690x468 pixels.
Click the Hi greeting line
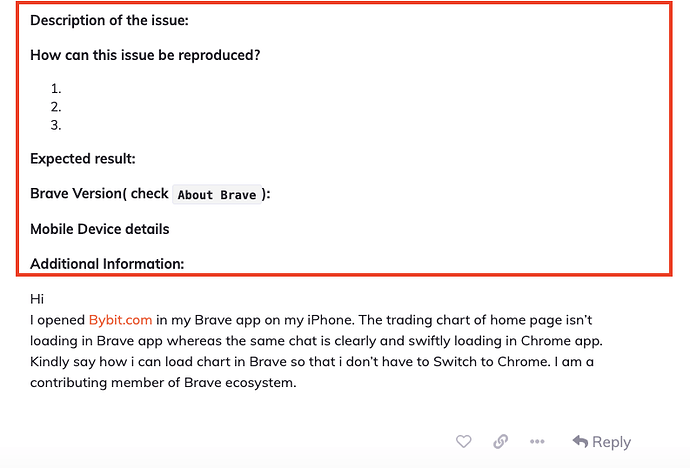pos(37,299)
